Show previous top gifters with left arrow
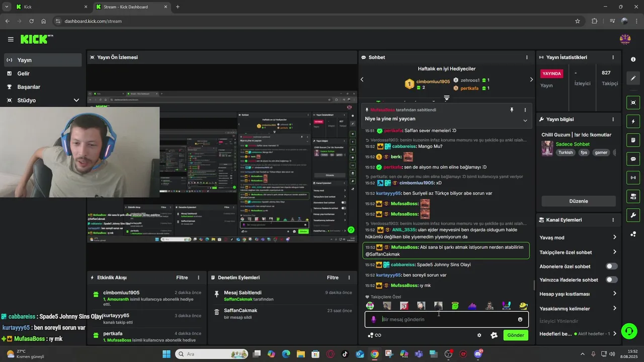This screenshot has width=644, height=362. tap(362, 79)
